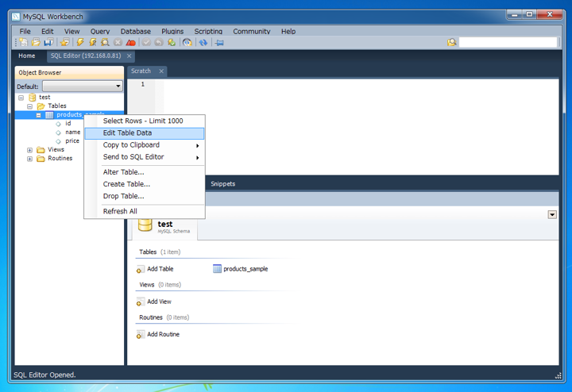Execute current statement lightning-cursor icon
572x392 pixels.
[x=93, y=42]
